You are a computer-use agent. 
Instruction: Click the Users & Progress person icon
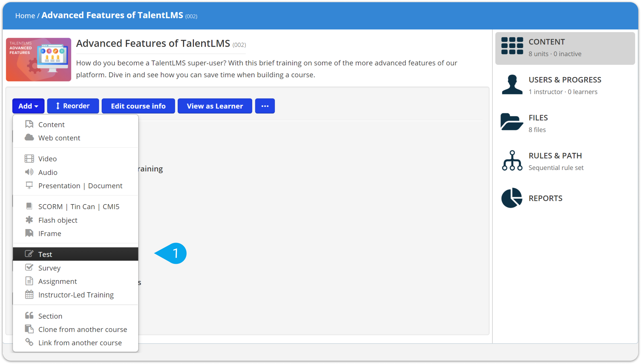pos(512,84)
